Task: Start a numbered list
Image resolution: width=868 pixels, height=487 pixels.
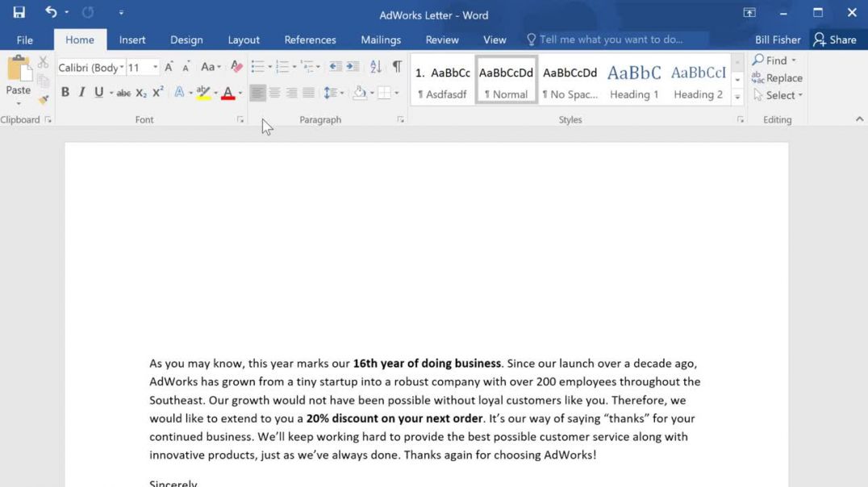Action: [x=282, y=67]
